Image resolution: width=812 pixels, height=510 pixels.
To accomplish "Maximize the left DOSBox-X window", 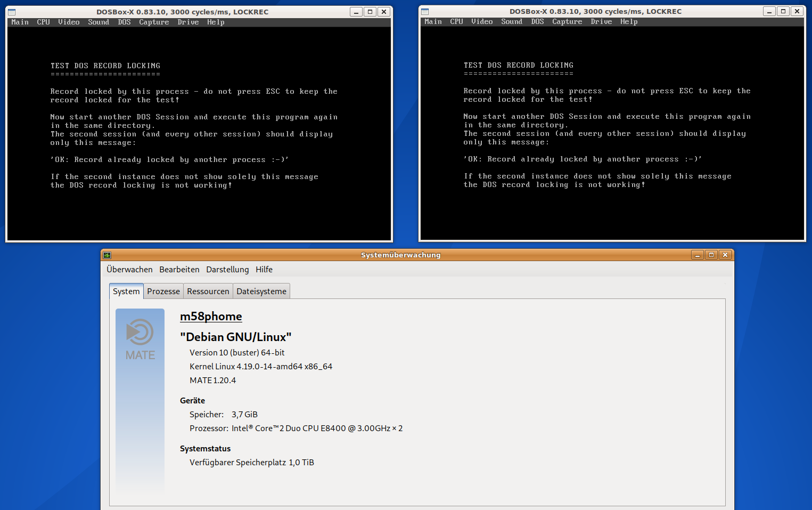I will (x=370, y=12).
